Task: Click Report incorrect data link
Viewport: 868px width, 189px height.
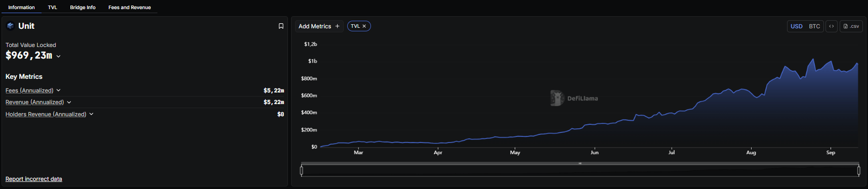Action: click(34, 179)
